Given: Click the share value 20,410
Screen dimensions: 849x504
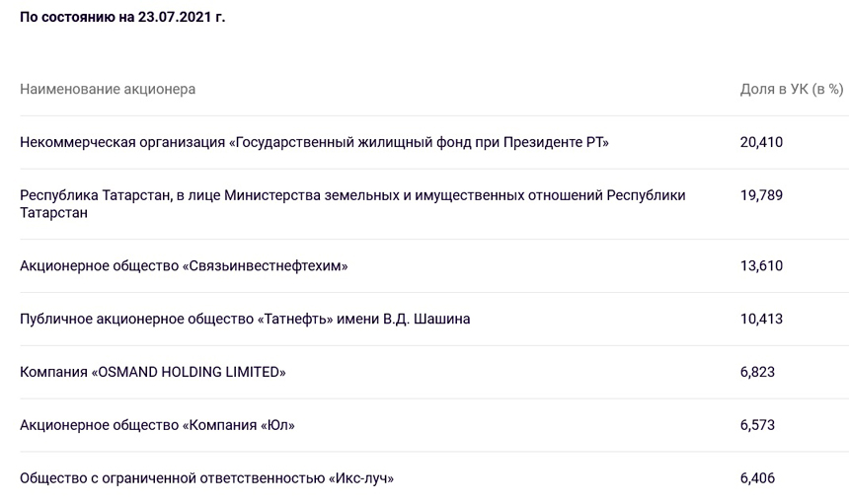Looking at the screenshot, I should pyautogui.click(x=761, y=142).
